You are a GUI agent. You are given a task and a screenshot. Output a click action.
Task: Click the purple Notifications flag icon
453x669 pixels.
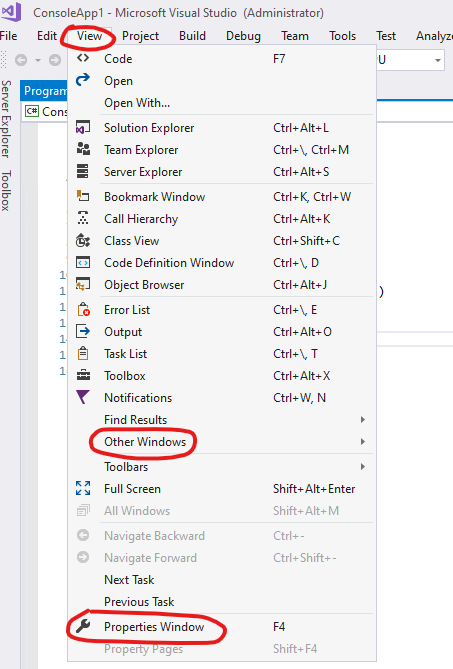point(83,397)
